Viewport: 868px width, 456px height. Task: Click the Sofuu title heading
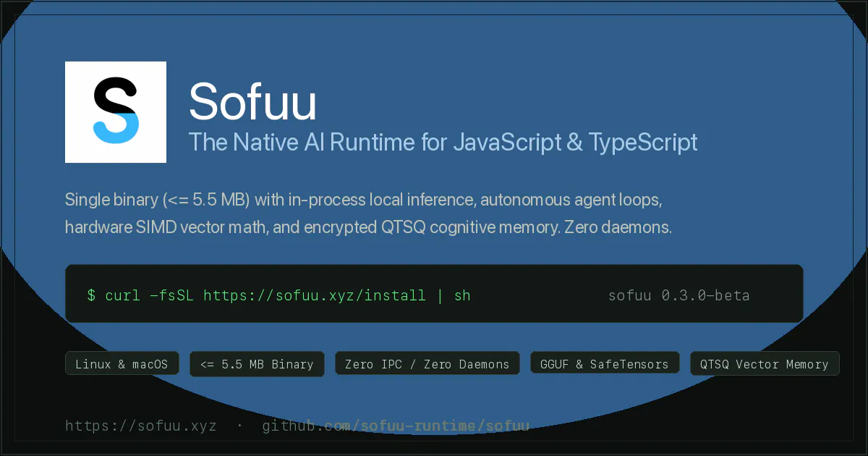point(252,101)
